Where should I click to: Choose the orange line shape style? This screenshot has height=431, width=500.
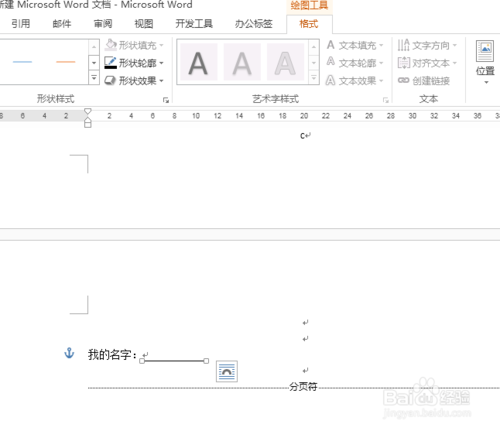pos(66,62)
